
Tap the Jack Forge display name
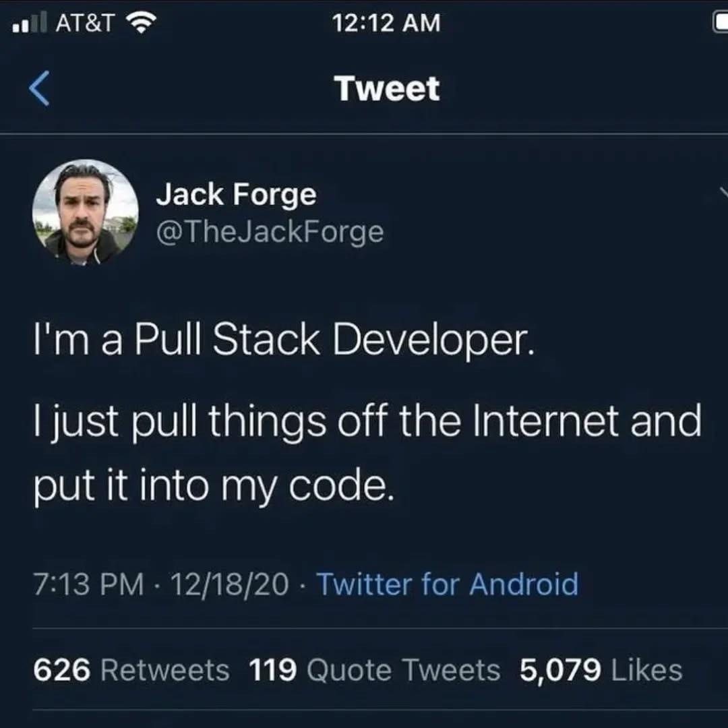(237, 194)
